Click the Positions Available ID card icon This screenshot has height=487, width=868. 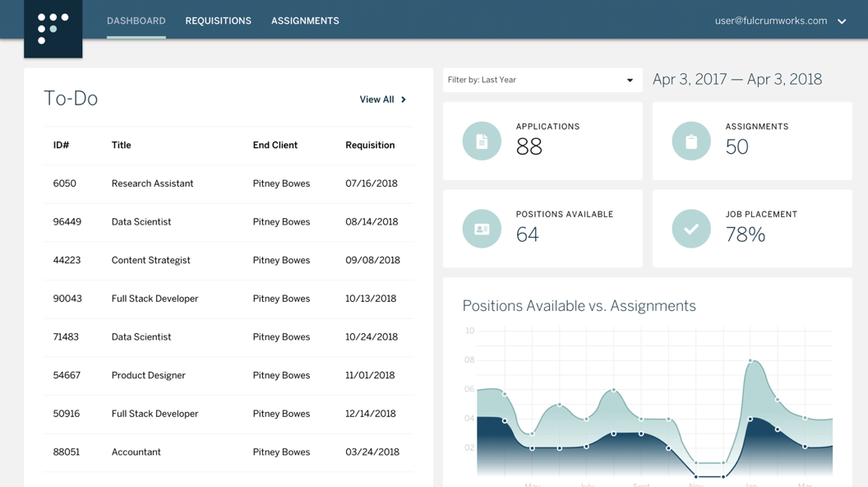482,230
